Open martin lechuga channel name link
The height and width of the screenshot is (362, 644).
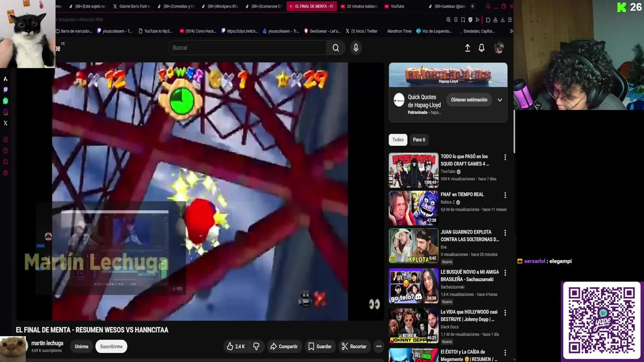47,343
